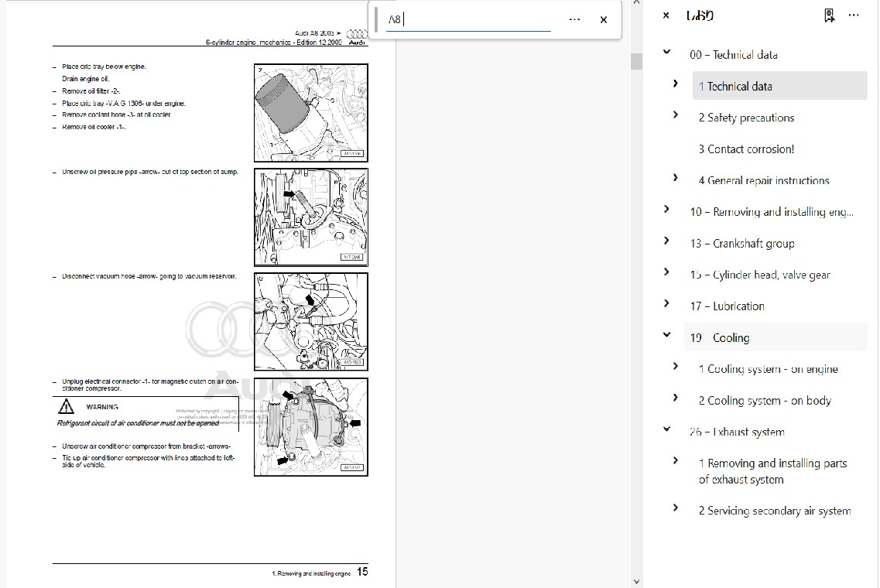Viewport: 880px width, 588px height.
Task: Expand 1 Cooling system - on engine bookmark
Action: (675, 366)
